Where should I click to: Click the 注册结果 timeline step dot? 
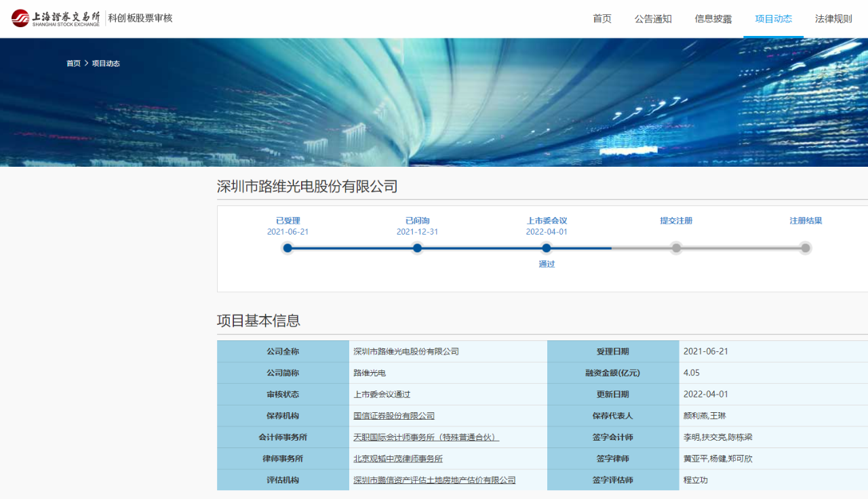[x=805, y=248]
